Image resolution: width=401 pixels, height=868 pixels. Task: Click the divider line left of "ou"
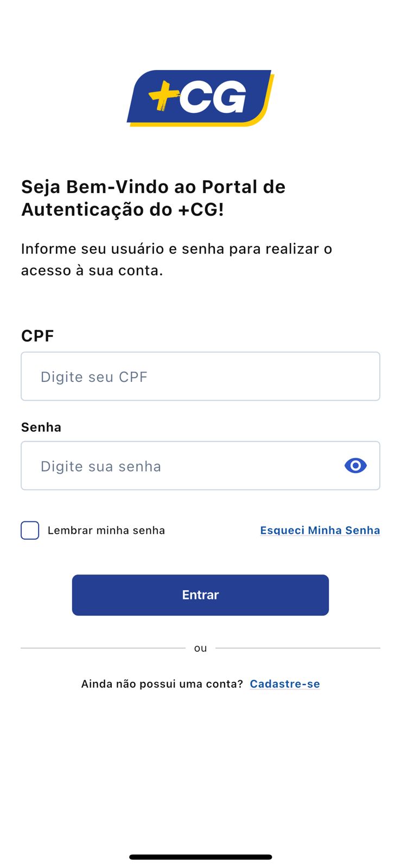103,648
